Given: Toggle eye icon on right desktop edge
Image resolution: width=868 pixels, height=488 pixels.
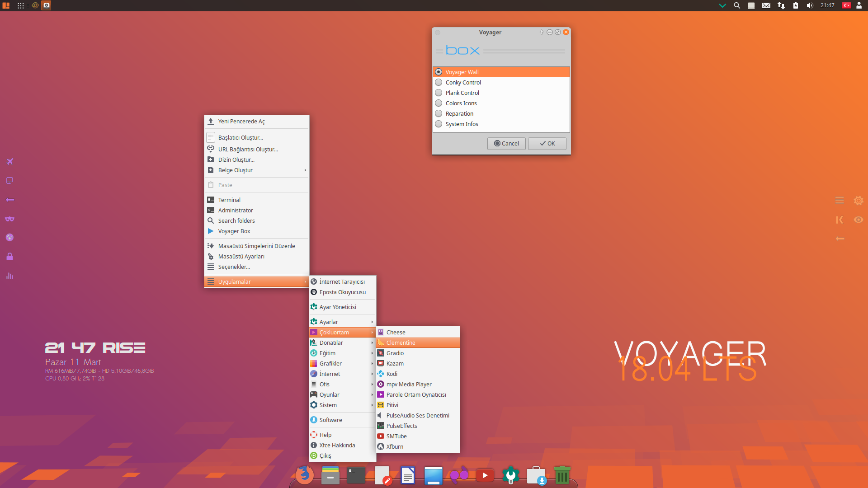Looking at the screenshot, I should point(859,220).
